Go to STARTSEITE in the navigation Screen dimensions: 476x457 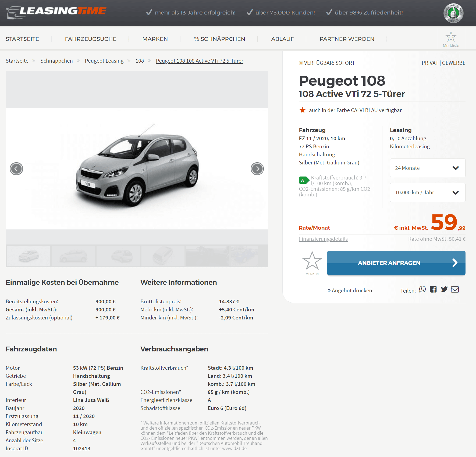coord(22,39)
